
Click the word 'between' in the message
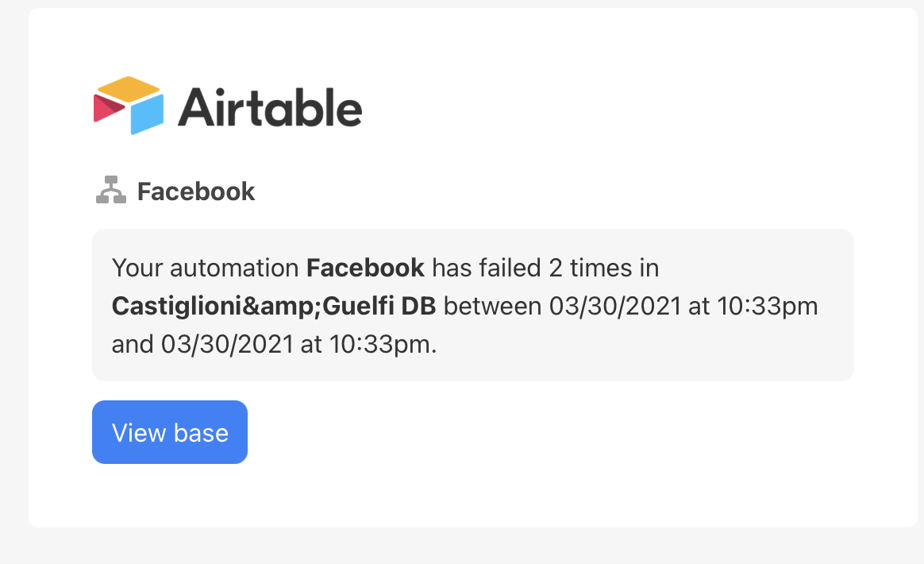pos(493,306)
